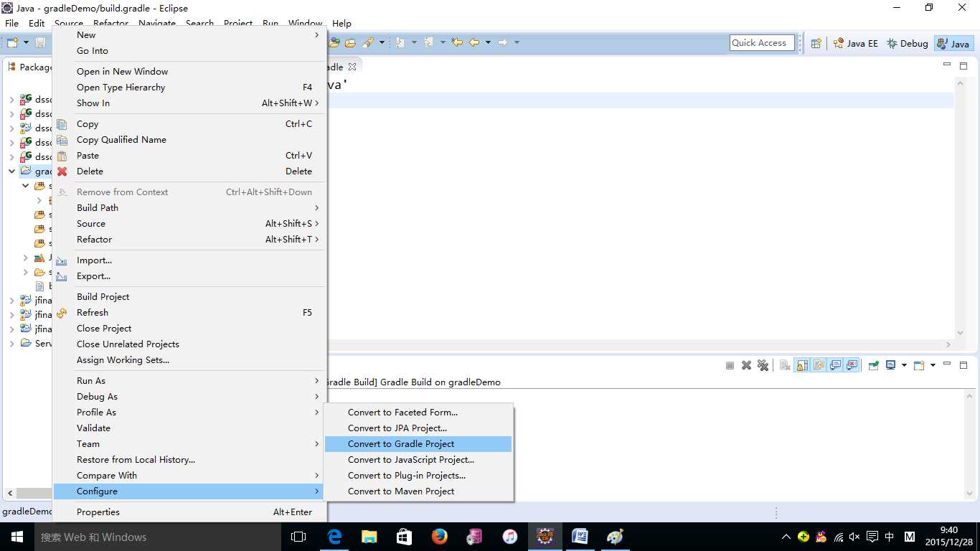Click the Windows Start button

point(17,537)
